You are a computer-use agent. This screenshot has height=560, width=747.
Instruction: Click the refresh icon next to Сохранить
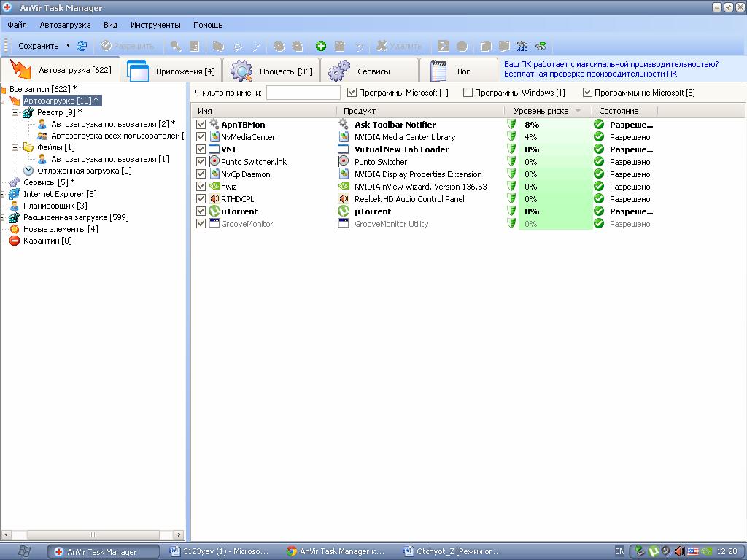tap(82, 46)
